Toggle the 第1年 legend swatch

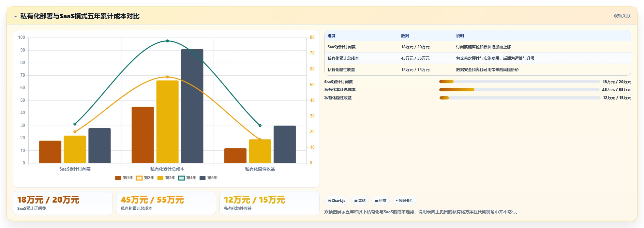[118, 178]
